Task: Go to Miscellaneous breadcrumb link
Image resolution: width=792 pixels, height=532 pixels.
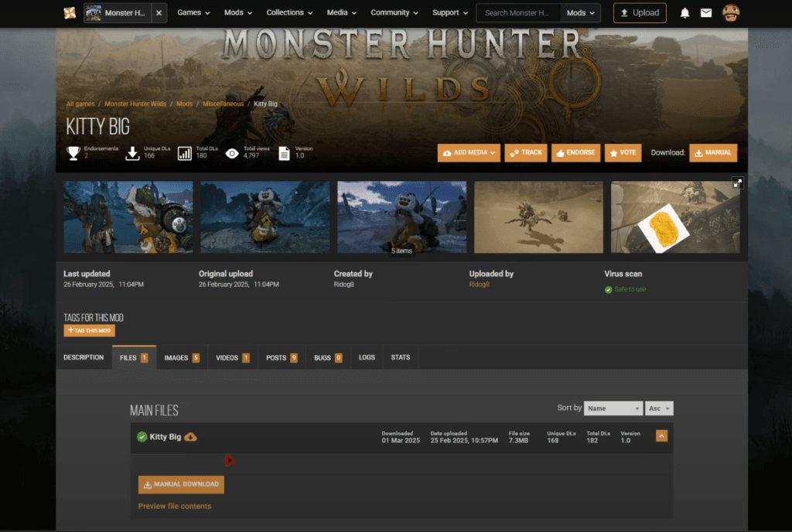Action: click(223, 104)
